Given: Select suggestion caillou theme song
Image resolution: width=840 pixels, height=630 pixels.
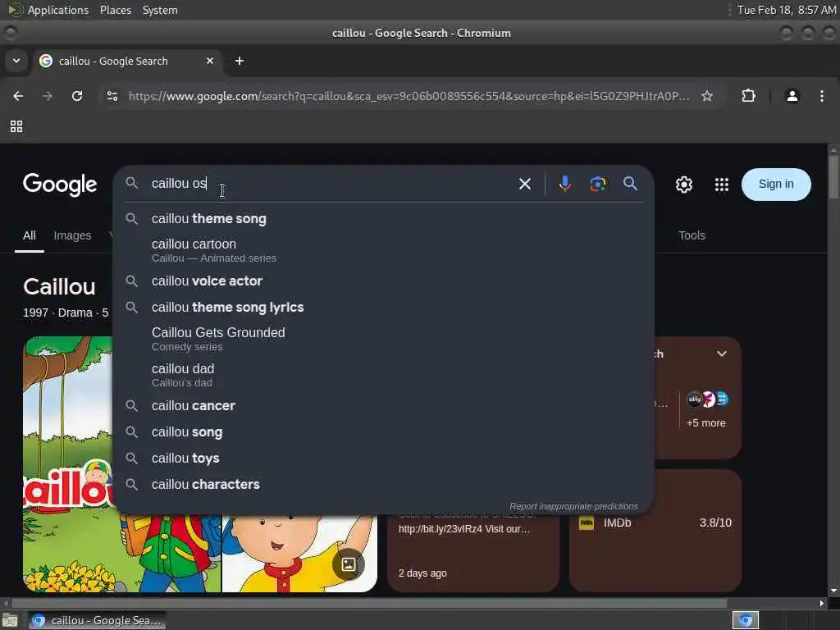Looking at the screenshot, I should [x=384, y=218].
